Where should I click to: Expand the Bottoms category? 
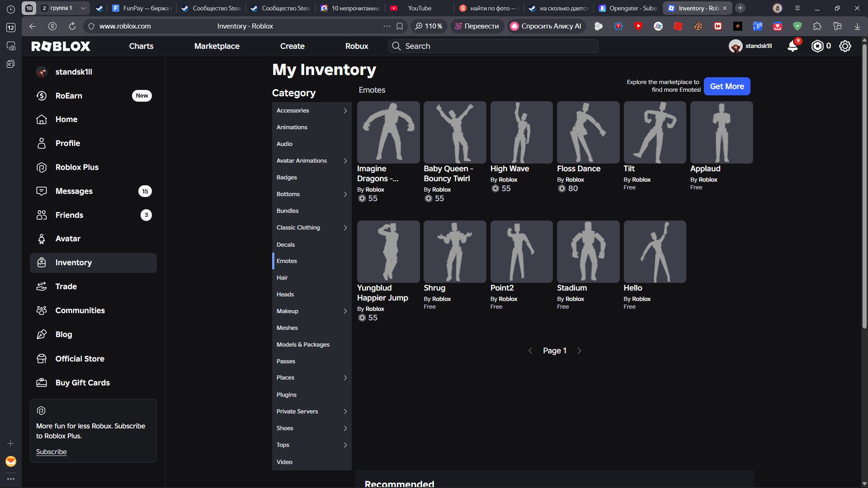(345, 194)
